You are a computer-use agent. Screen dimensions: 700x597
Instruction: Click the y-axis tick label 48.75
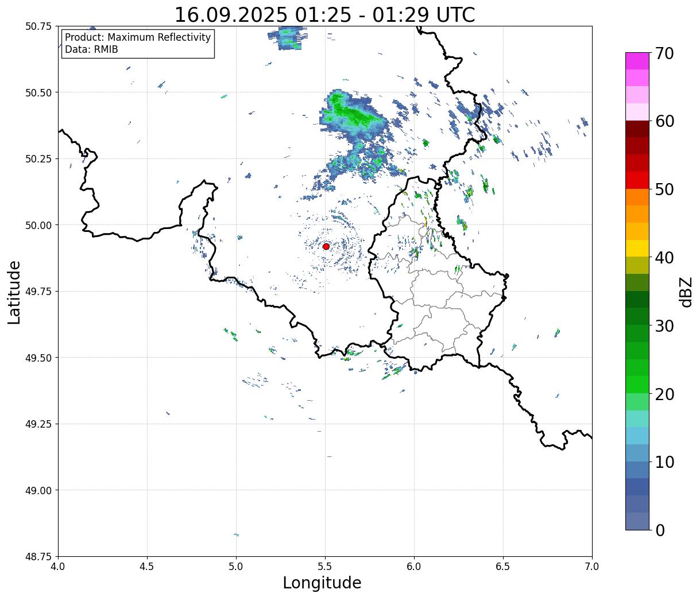coord(38,556)
